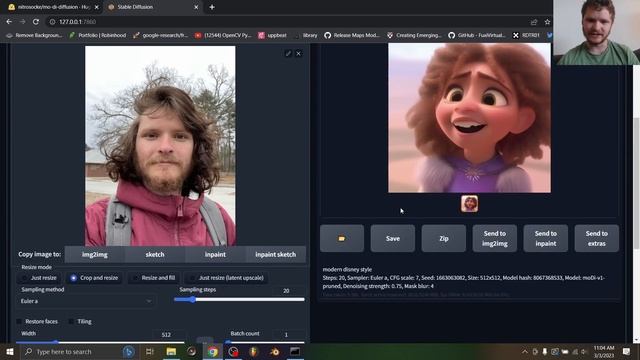Enable the Restore faces checkbox
Image resolution: width=640 pixels, height=360 pixels.
[20, 322]
